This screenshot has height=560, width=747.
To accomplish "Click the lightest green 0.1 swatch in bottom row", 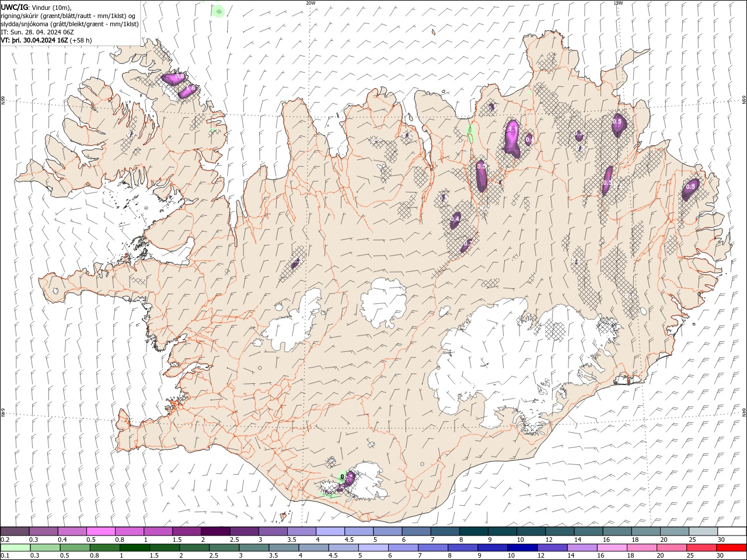I will tap(16, 548).
